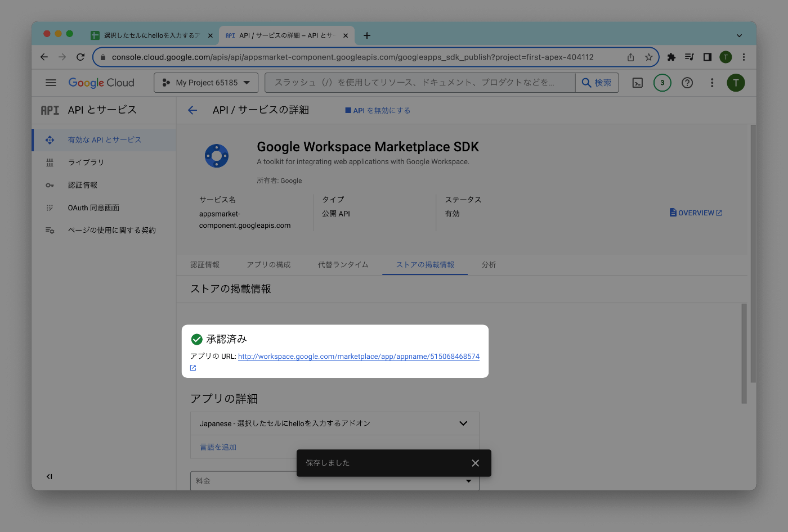
Task: Switch to the spreadsheet browser tab
Action: 151,35
